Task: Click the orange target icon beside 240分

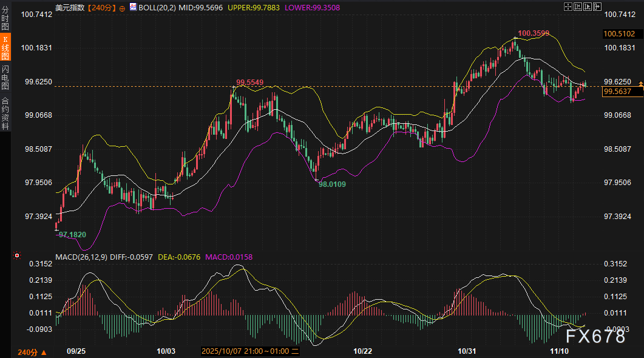Action: (123, 8)
